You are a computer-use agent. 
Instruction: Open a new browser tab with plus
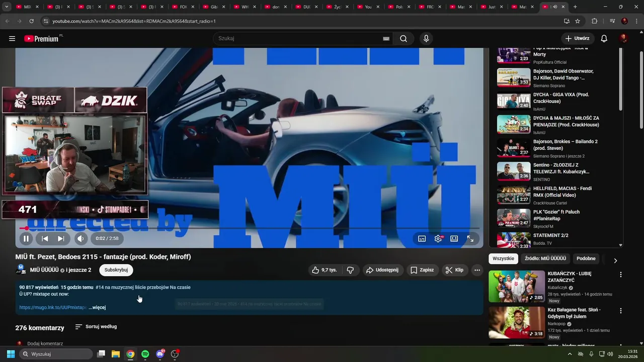click(x=575, y=7)
